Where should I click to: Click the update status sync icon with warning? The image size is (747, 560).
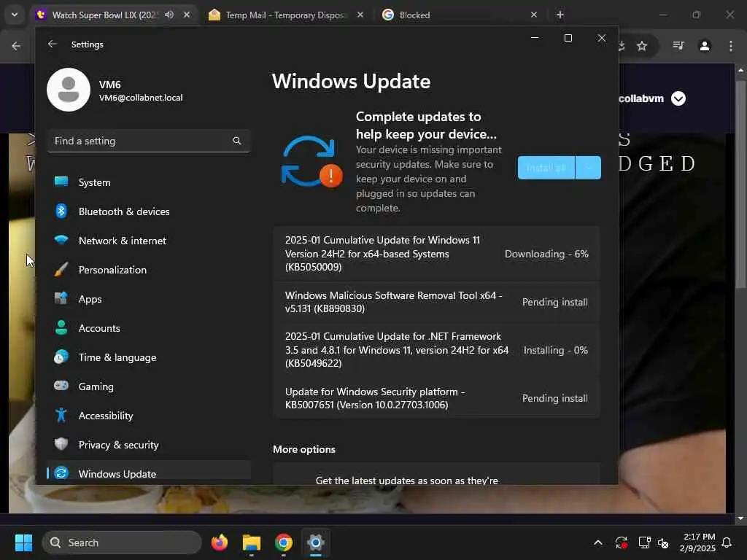pyautogui.click(x=311, y=162)
